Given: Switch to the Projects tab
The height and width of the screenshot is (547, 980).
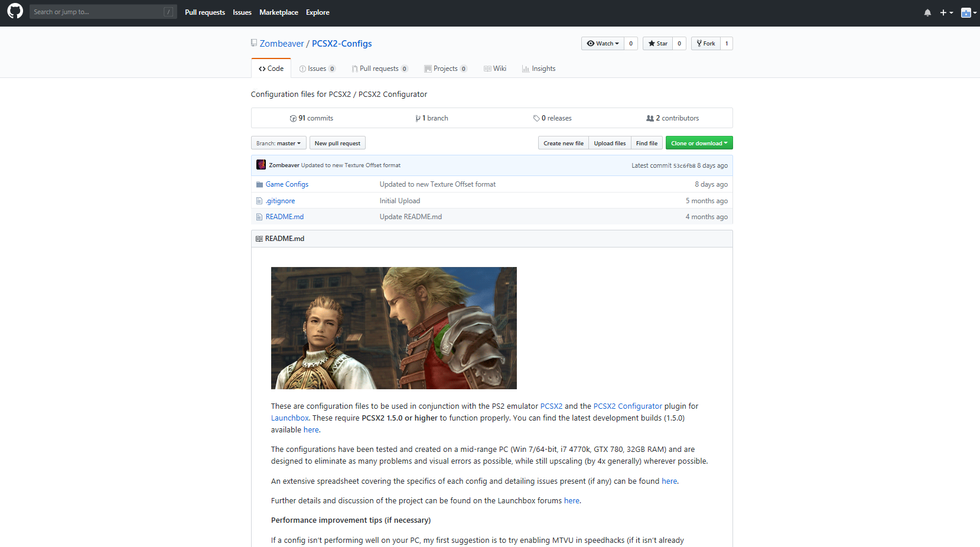Looking at the screenshot, I should [445, 69].
